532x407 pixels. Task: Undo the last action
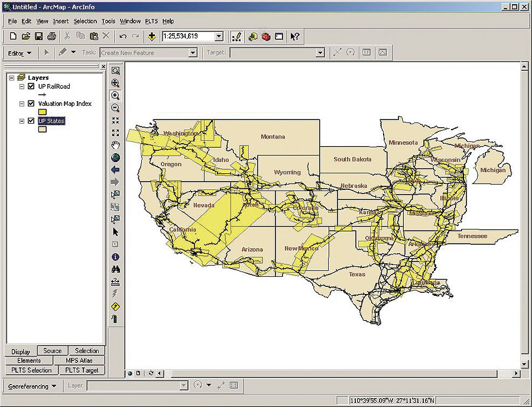[x=123, y=36]
